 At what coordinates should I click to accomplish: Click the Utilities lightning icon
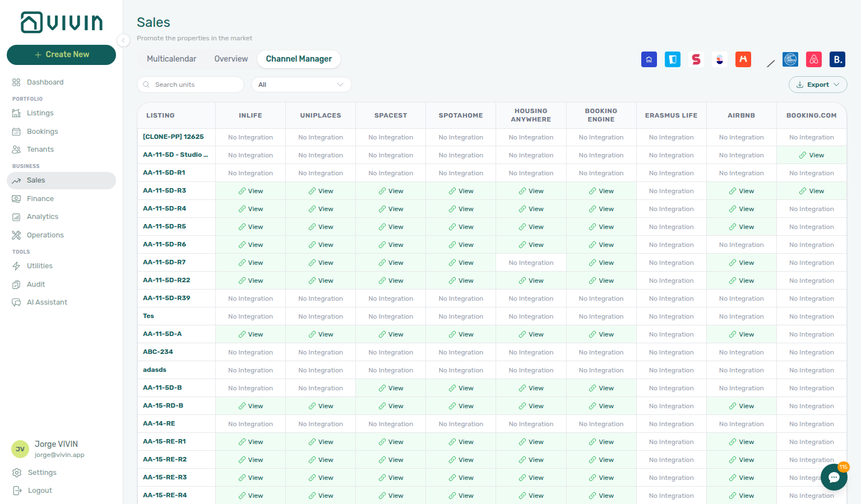tap(16, 266)
